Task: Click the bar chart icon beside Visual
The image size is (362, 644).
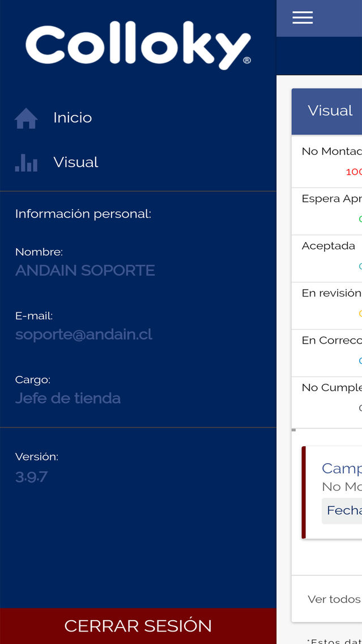Action: click(26, 163)
